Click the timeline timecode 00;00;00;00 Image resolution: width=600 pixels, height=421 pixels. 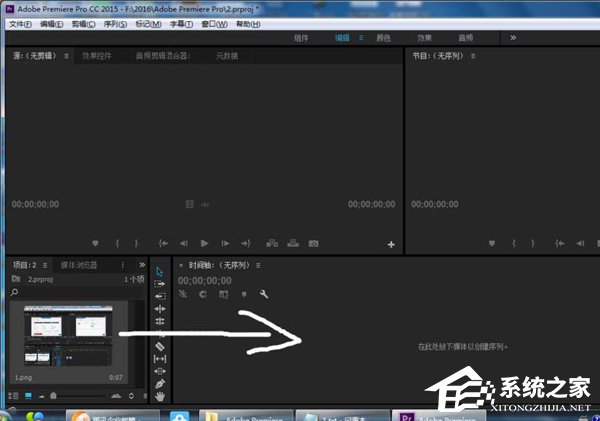(205, 281)
